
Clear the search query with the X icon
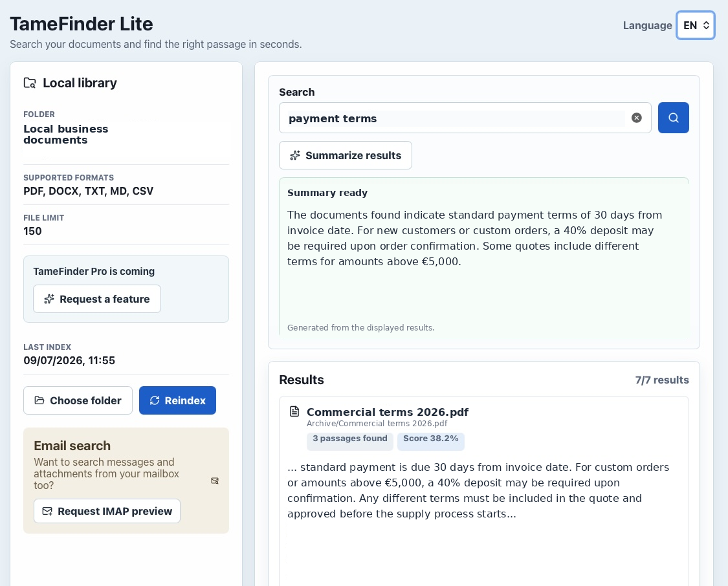click(637, 118)
